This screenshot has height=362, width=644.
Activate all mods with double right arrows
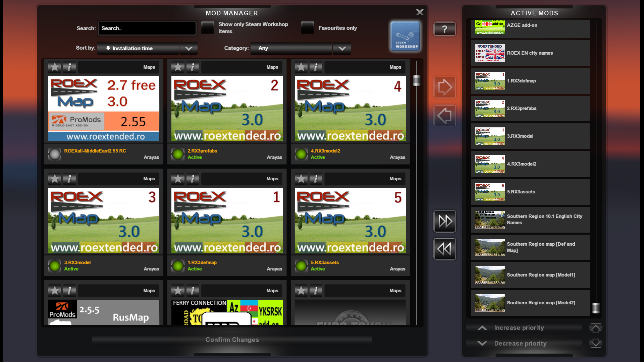[x=444, y=221]
